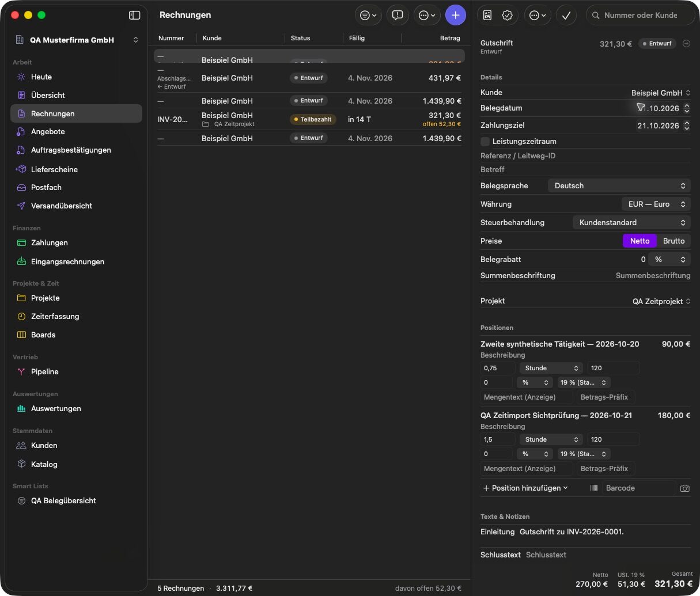Open the Belegsprache Deutsch dropdown
The width and height of the screenshot is (700, 596).
(619, 185)
